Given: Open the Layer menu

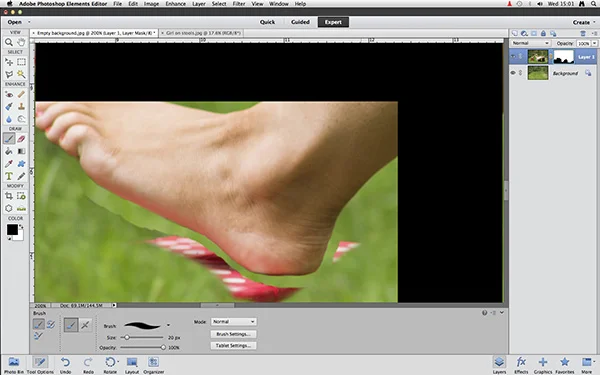Looking at the screenshot, I should coord(199,4).
